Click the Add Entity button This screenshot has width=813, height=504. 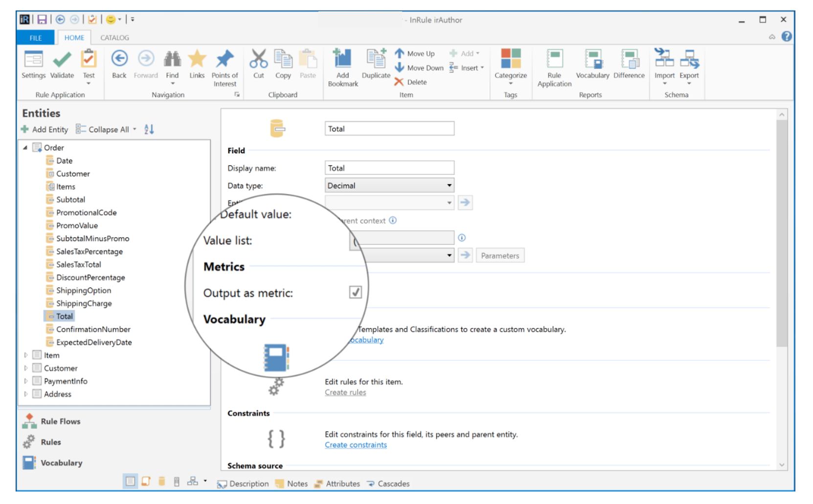pos(45,129)
